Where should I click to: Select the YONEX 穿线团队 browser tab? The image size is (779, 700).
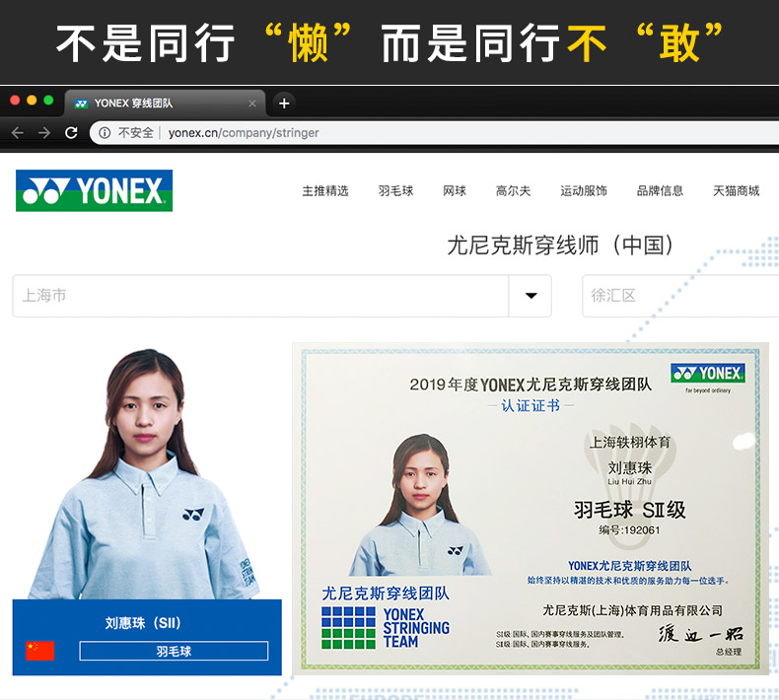tap(164, 104)
